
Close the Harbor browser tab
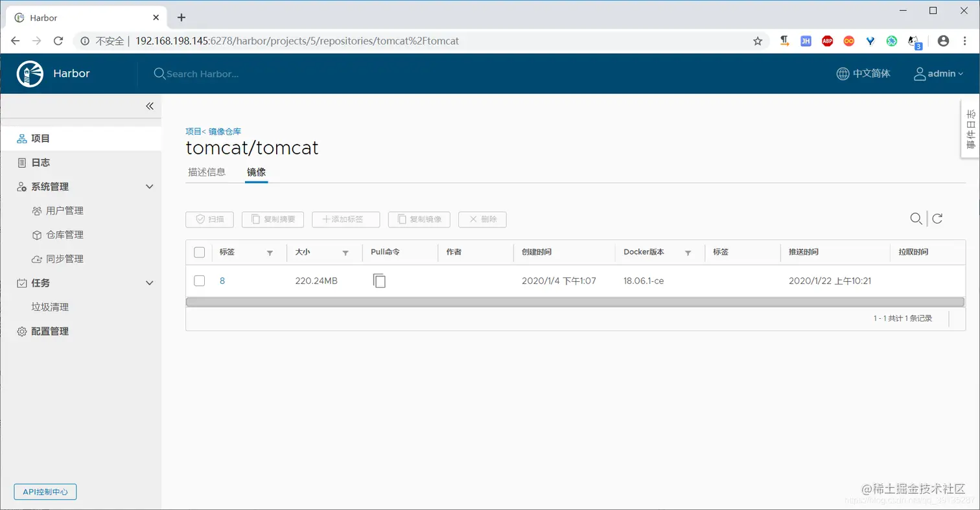[x=156, y=17]
